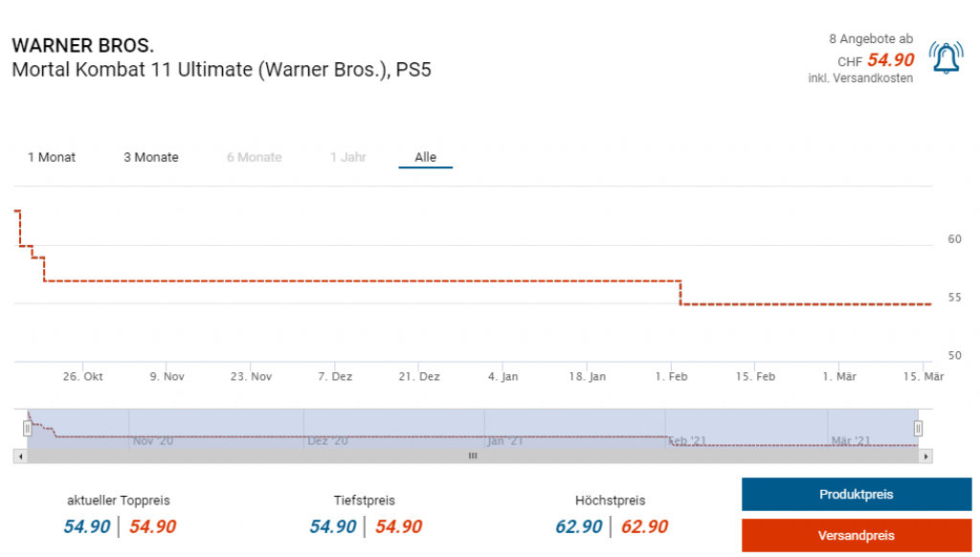The height and width of the screenshot is (557, 980).
Task: Choose the 1 Jahr time range
Action: coord(348,157)
